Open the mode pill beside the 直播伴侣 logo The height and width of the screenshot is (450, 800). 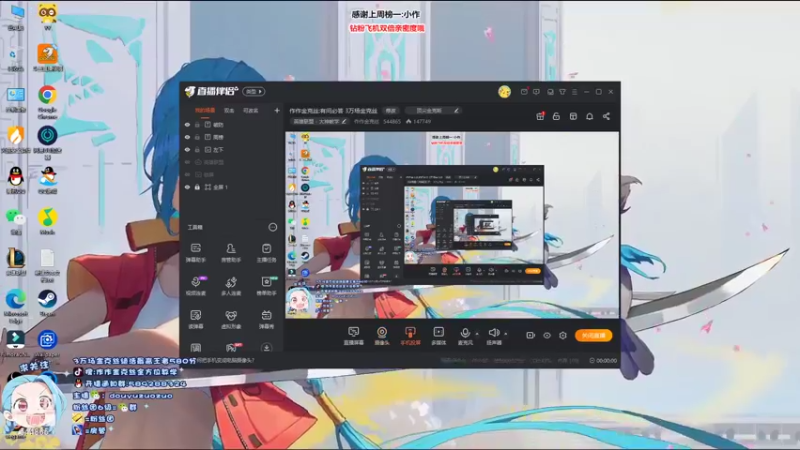point(254,92)
